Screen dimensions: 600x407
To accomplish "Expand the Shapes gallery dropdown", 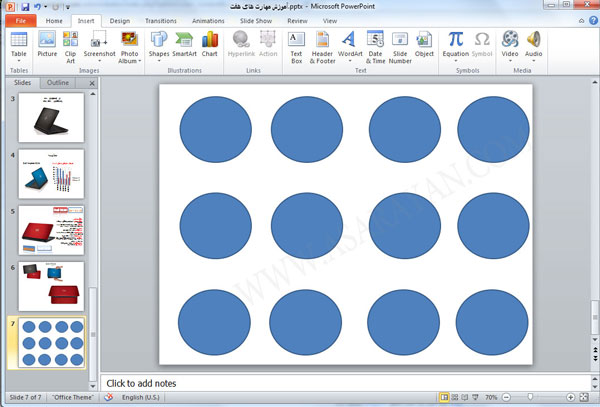I will pos(159,60).
